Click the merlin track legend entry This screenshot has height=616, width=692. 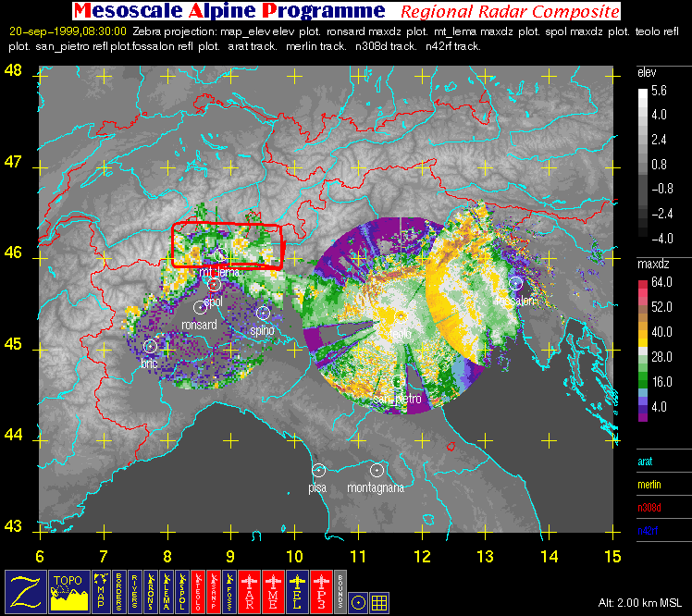[x=651, y=482]
